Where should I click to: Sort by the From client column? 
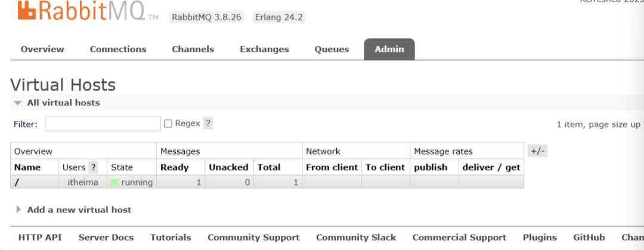pos(332,167)
